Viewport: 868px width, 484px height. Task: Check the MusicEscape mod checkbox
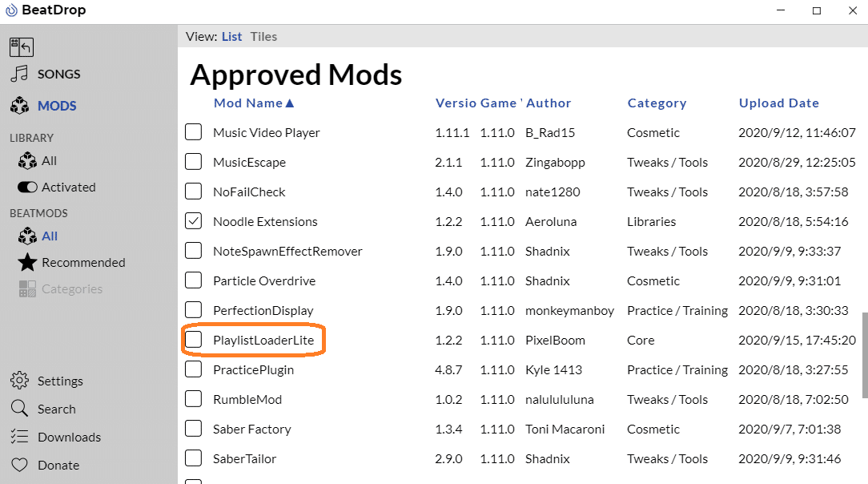point(193,162)
